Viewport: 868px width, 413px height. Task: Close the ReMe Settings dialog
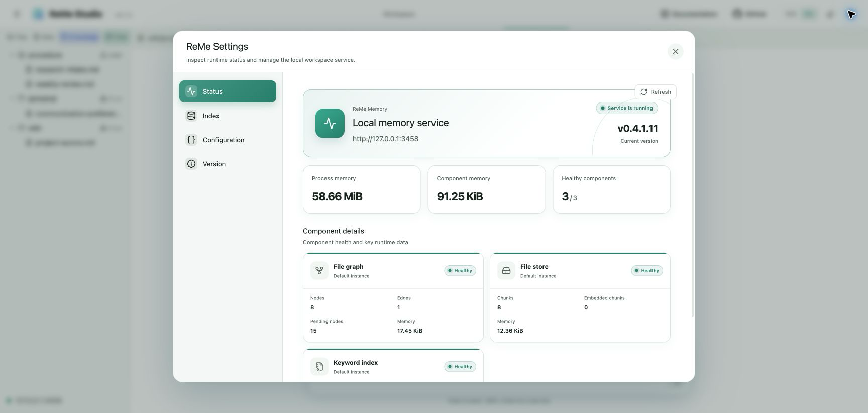tap(675, 51)
